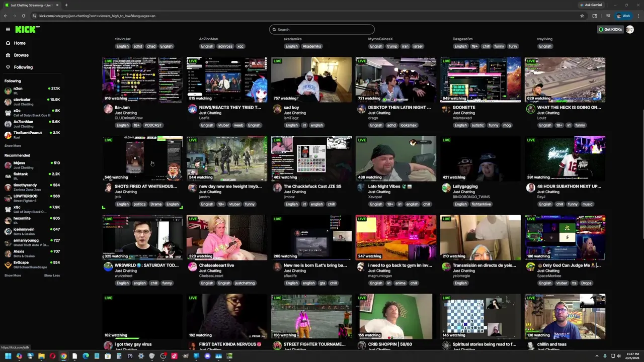Open SHOTS FIRED AT WHITEHOUSE stream title

(x=146, y=187)
